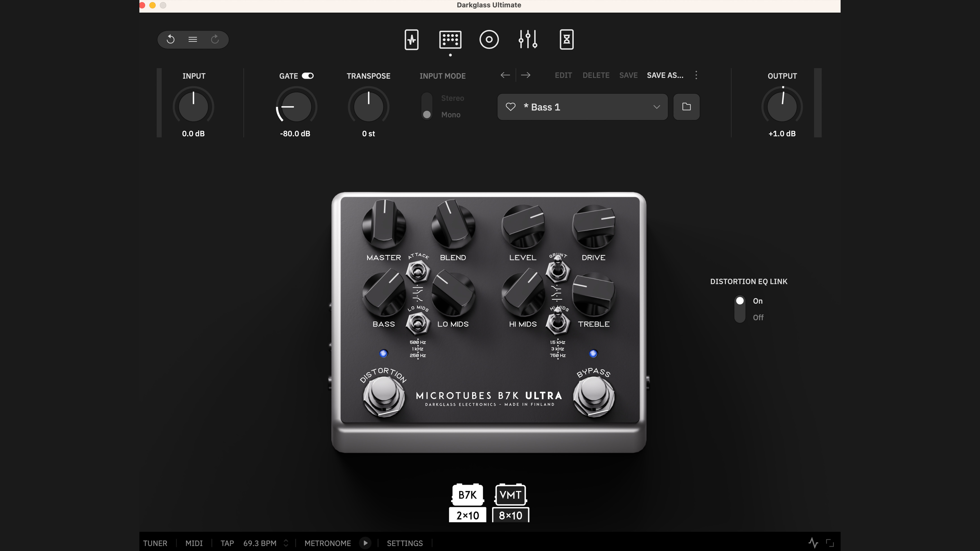Screen dimensions: 980x551
Task: Click the 0 st transpose value
Action: (368, 133)
